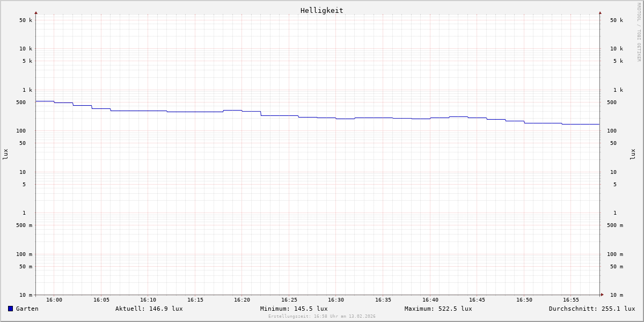The height and width of the screenshot is (322, 644).
Task: Select the Helligkeit chart title
Action: click(x=321, y=10)
